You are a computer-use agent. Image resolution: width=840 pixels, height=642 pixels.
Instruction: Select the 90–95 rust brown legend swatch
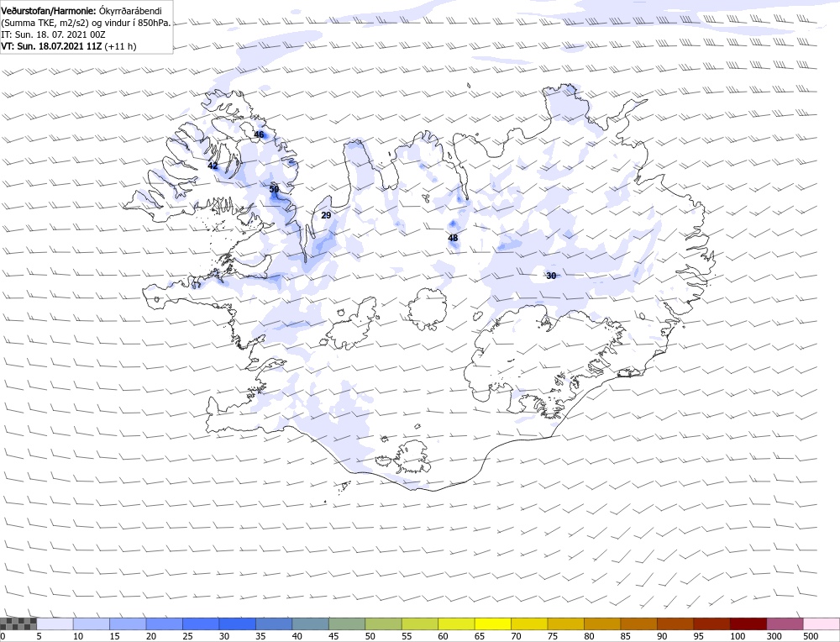click(675, 624)
